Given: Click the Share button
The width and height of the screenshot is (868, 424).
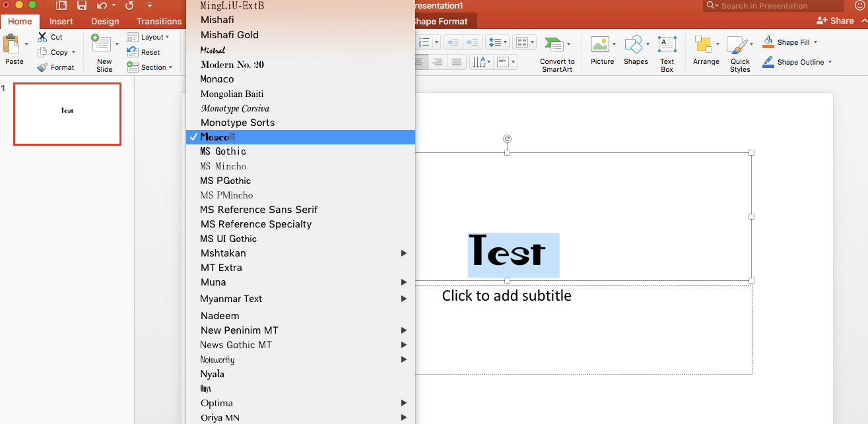Looking at the screenshot, I should pyautogui.click(x=836, y=20).
